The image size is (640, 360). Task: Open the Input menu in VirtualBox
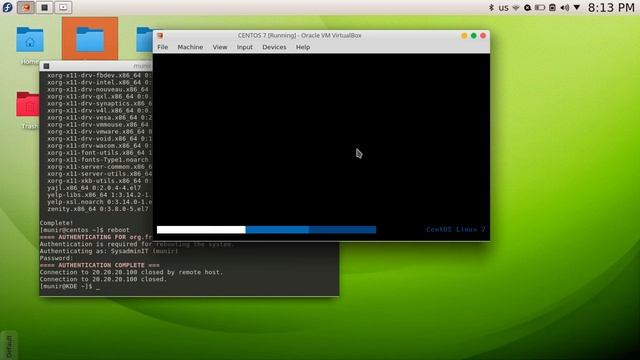tap(245, 47)
